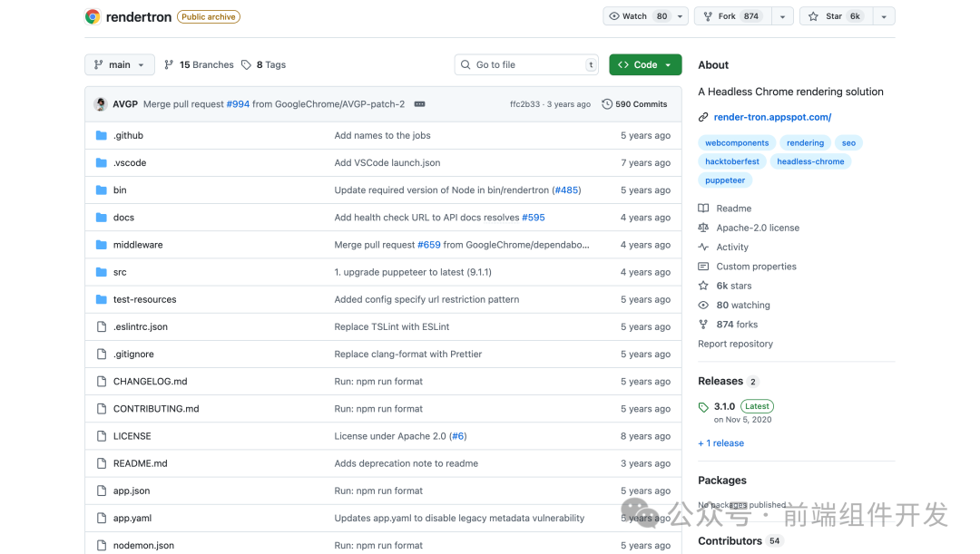Screen dimensions: 980x554
Task: Click the .eslintrc.json file icon
Action: click(102, 326)
